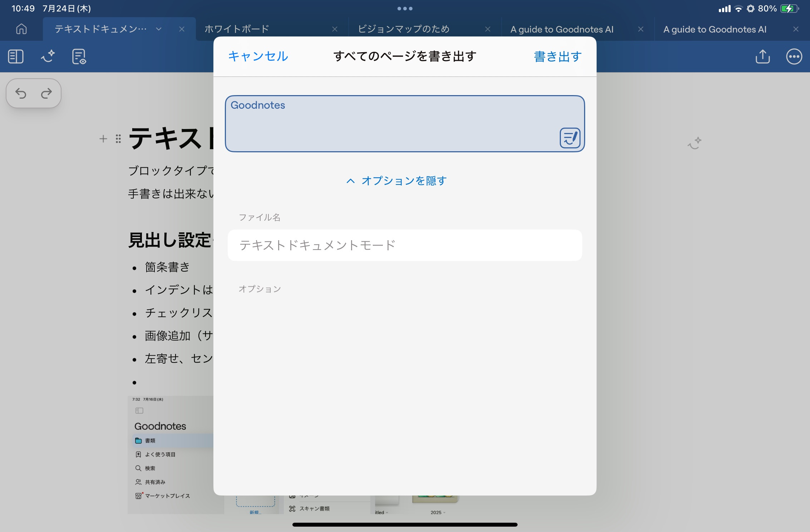The image size is (810, 532).
Task: Open the home screen icon
Action: [21, 29]
